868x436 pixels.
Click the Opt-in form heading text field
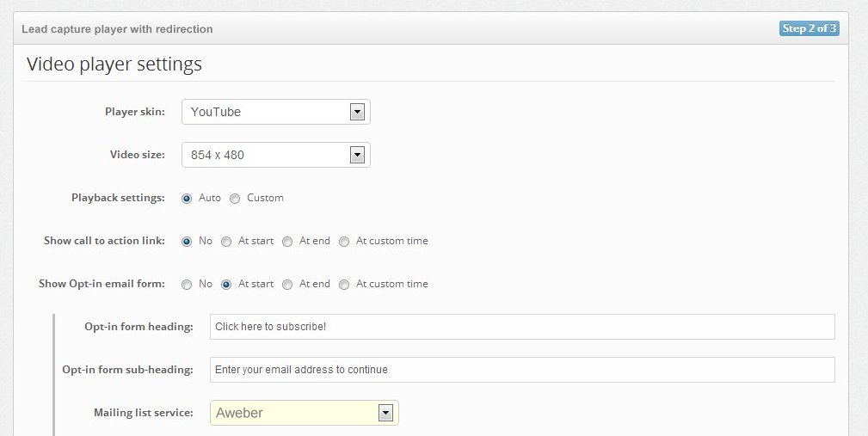click(522, 327)
